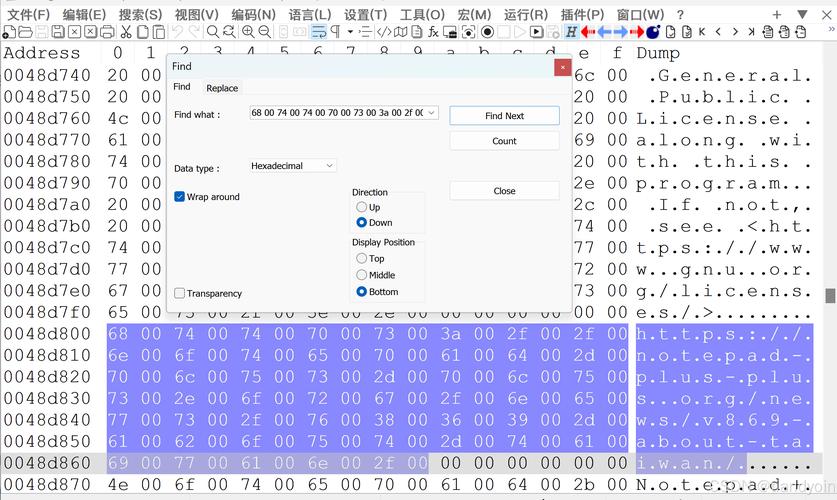Image resolution: width=837 pixels, height=500 pixels.
Task: Click the blue right arrow icon
Action: coord(621,32)
